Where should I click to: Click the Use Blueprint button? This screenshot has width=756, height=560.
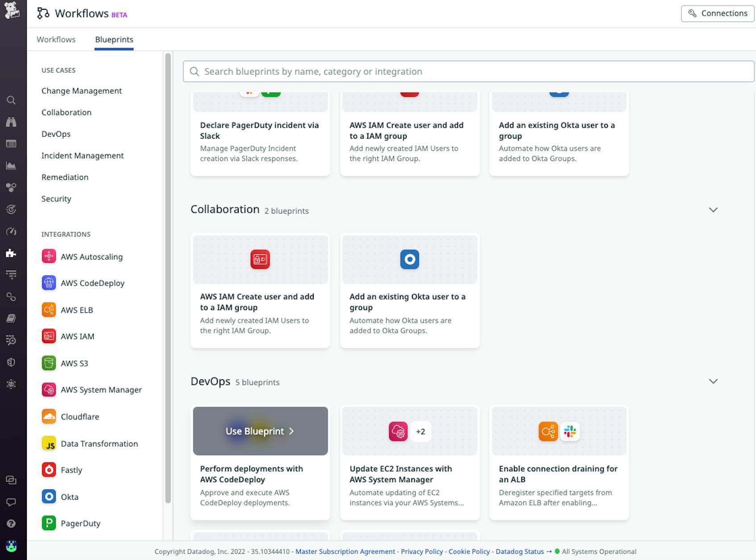tap(260, 431)
